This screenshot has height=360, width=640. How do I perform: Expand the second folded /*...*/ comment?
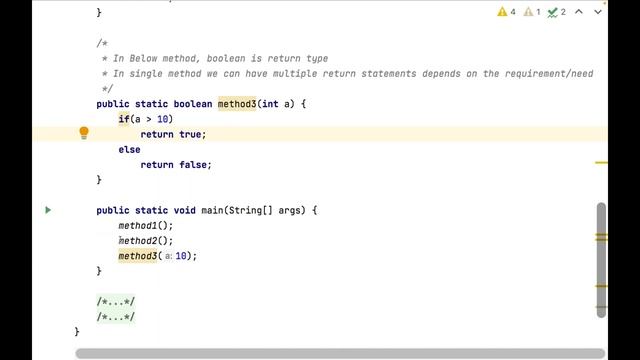click(116, 317)
